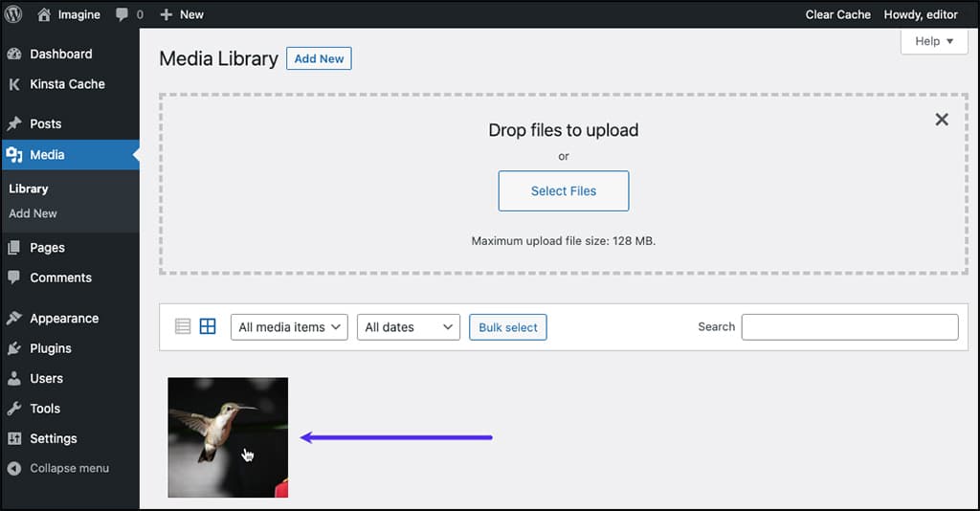Click the Select Files button

coord(563,190)
